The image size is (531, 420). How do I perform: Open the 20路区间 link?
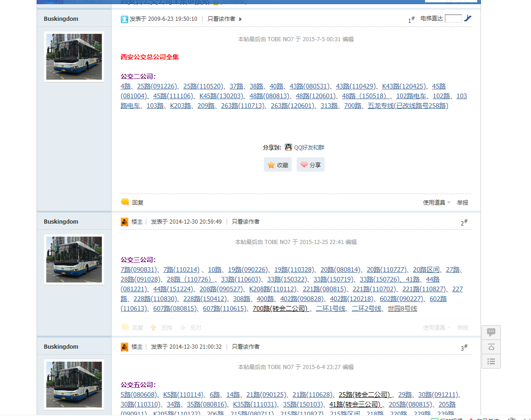pos(426,270)
